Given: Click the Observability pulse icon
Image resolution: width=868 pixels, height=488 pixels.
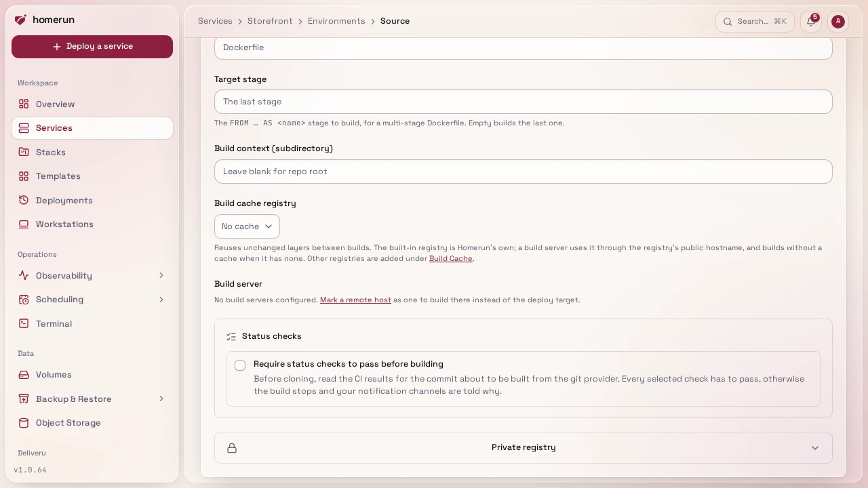Looking at the screenshot, I should (x=24, y=275).
